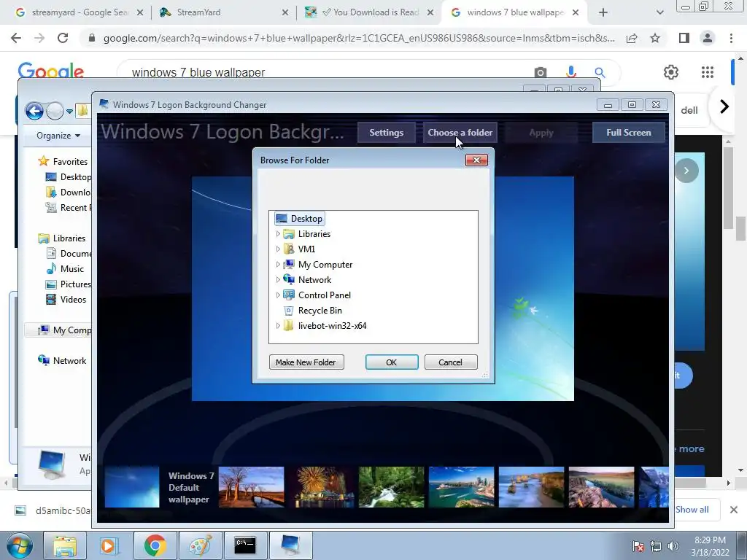Screen dimensions: 747x560
Task: Go back in Chrome
Action: 16,38
